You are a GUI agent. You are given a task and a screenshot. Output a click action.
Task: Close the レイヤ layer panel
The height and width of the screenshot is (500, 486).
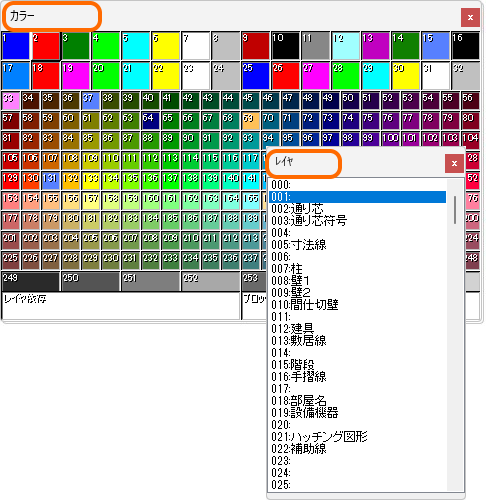point(454,163)
